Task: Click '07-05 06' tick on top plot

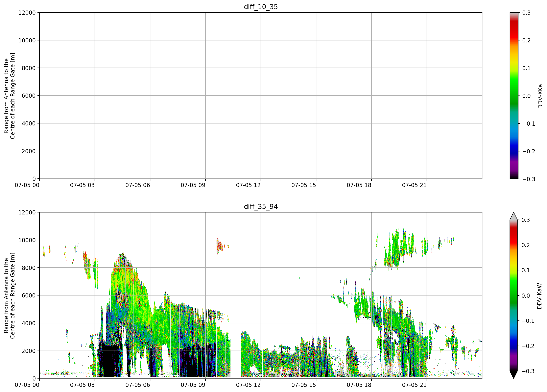Action: (138, 185)
